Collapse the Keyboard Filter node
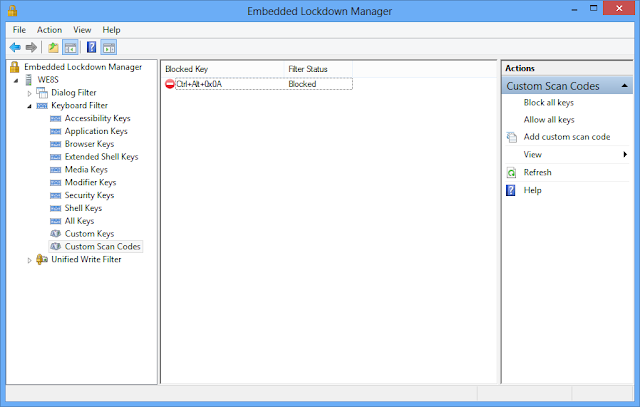Image resolution: width=640 pixels, height=407 pixels. (x=29, y=106)
